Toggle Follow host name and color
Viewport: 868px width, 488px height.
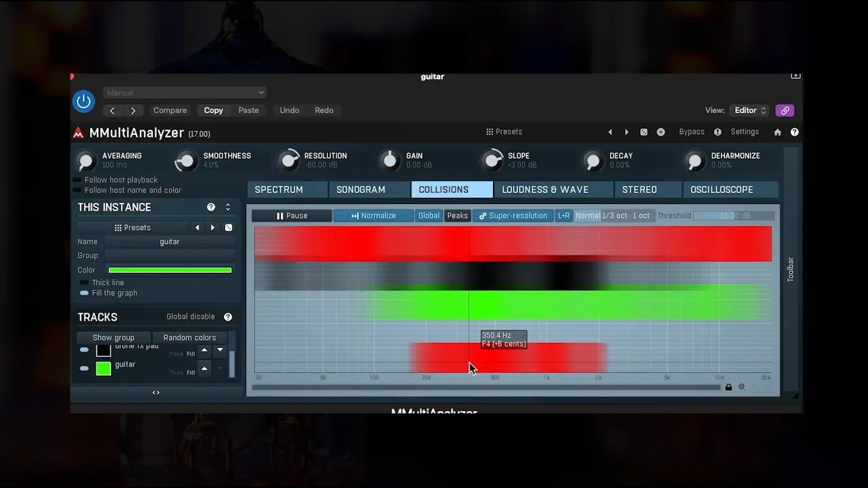click(x=77, y=190)
